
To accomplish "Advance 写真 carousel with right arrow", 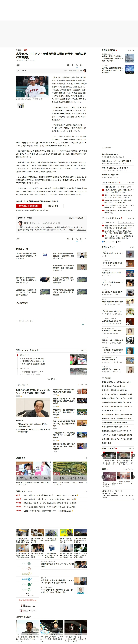I will 133,477.
